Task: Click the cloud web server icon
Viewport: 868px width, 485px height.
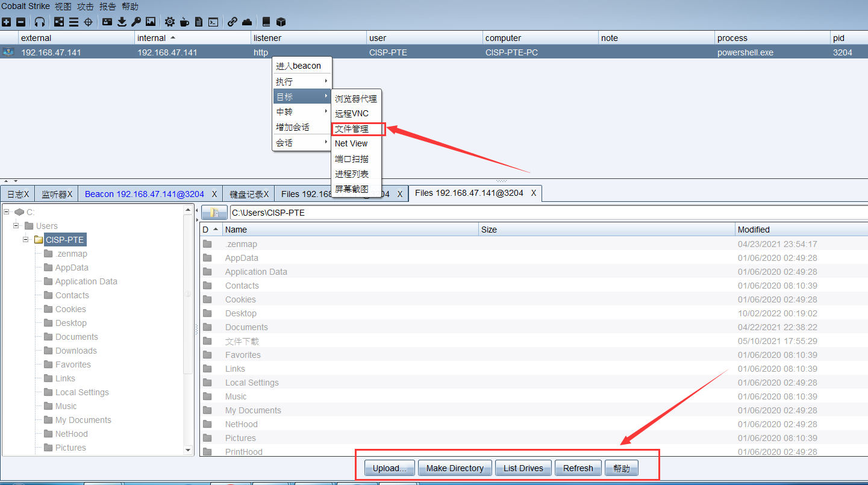Action: pyautogui.click(x=247, y=22)
